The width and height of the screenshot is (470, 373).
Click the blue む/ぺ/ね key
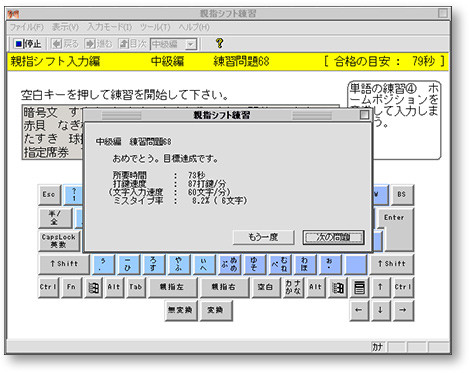click(x=280, y=264)
